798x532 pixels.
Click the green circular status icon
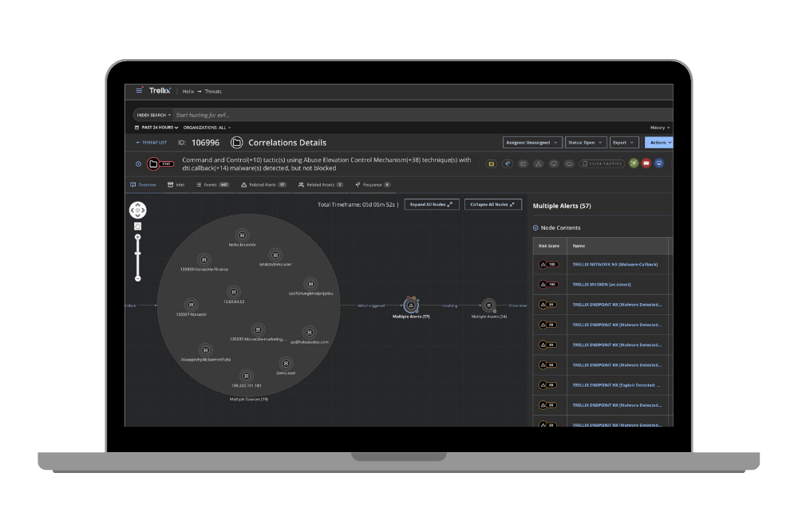click(634, 164)
